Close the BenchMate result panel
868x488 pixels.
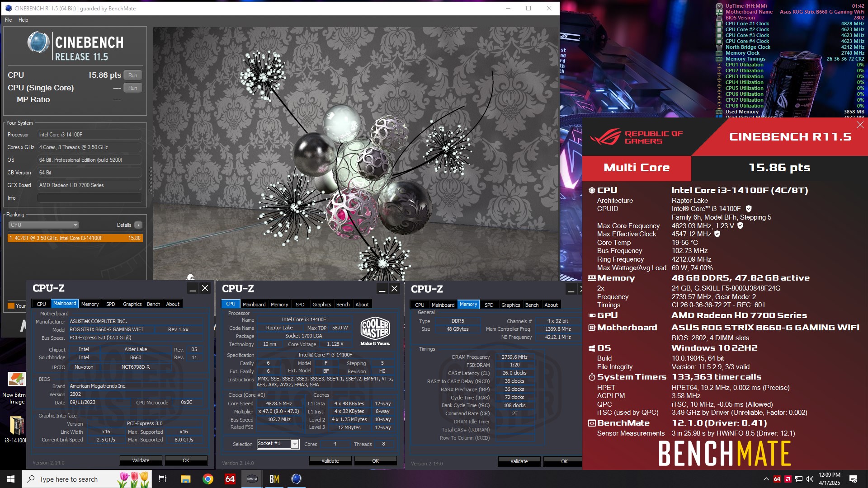coord(860,125)
